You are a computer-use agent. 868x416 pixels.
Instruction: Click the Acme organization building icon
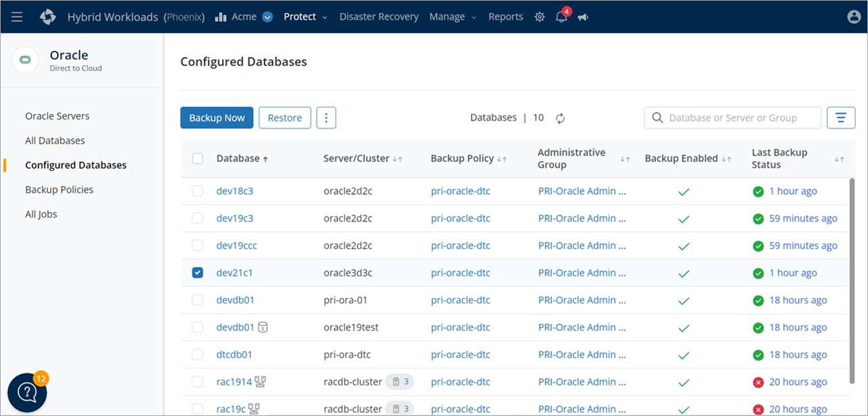[x=221, y=17]
